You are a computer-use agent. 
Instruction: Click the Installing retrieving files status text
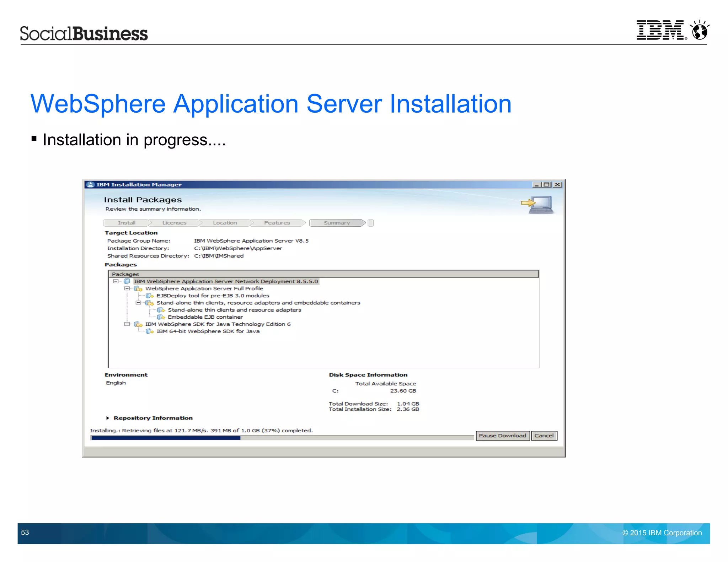pos(201,430)
